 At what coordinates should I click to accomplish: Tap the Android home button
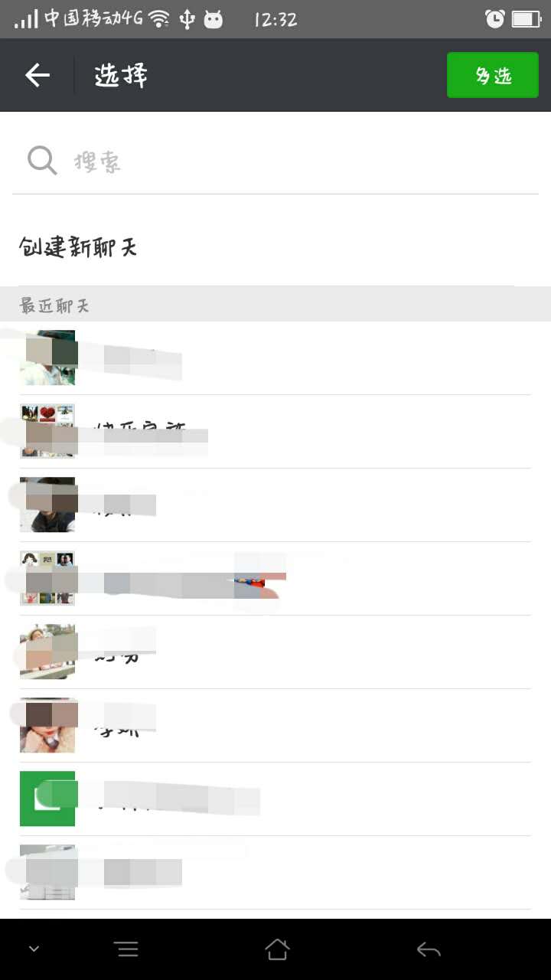pyautogui.click(x=277, y=949)
